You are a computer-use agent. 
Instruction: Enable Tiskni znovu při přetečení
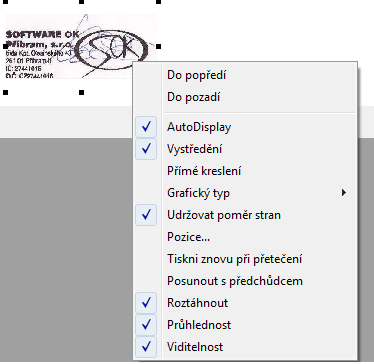pos(246,259)
